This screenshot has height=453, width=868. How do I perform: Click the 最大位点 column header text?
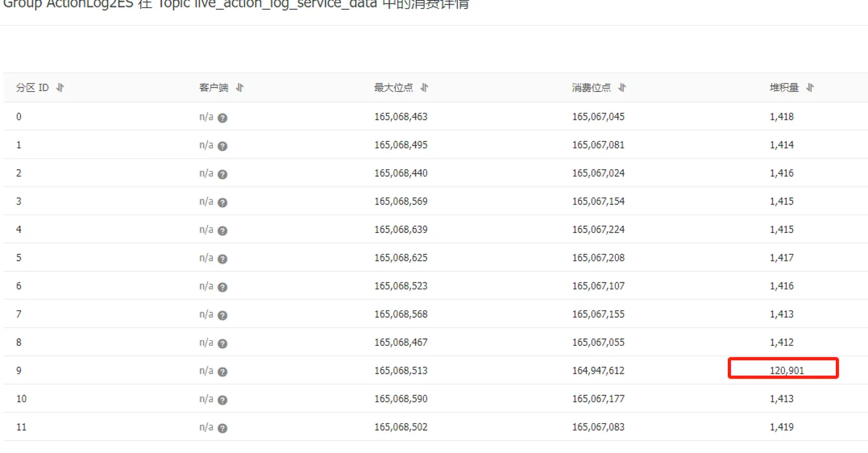[x=393, y=88]
